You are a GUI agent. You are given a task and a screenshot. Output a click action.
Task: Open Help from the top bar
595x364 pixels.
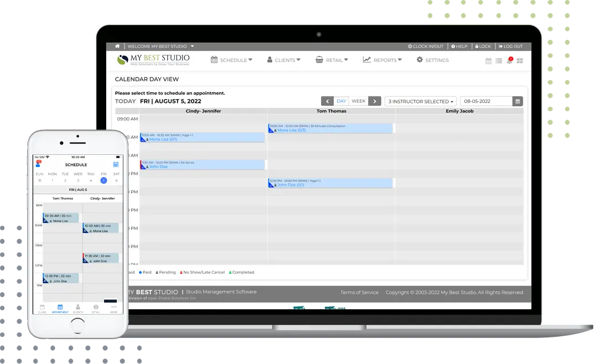coord(459,46)
